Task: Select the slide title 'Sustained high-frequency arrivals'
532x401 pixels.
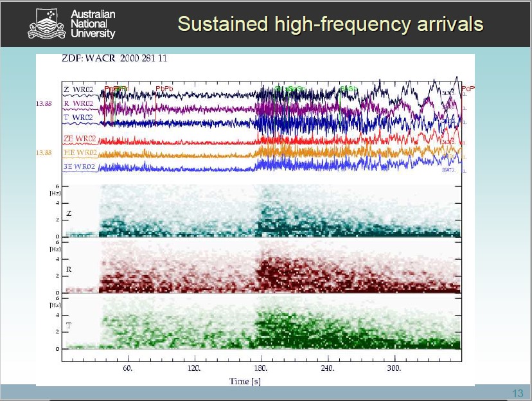Action: tap(330, 24)
